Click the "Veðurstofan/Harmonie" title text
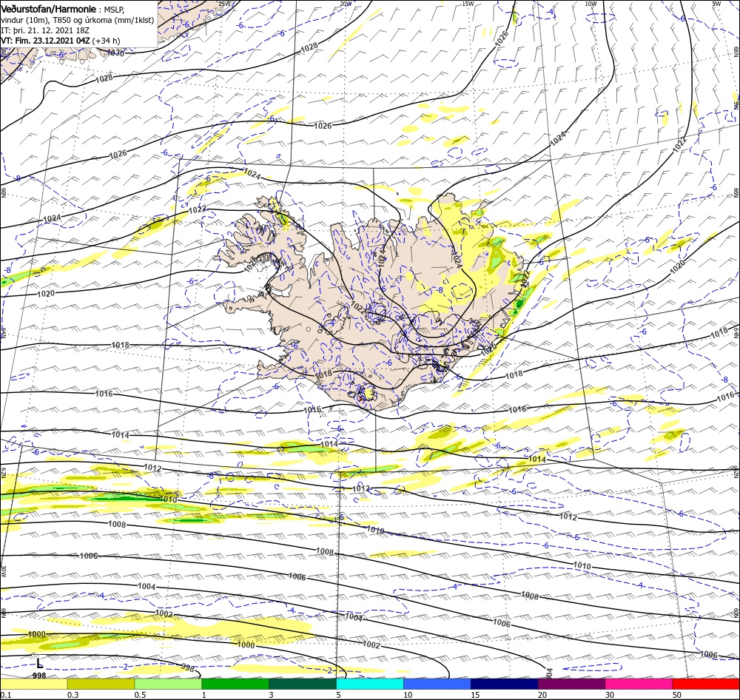 tap(49, 10)
